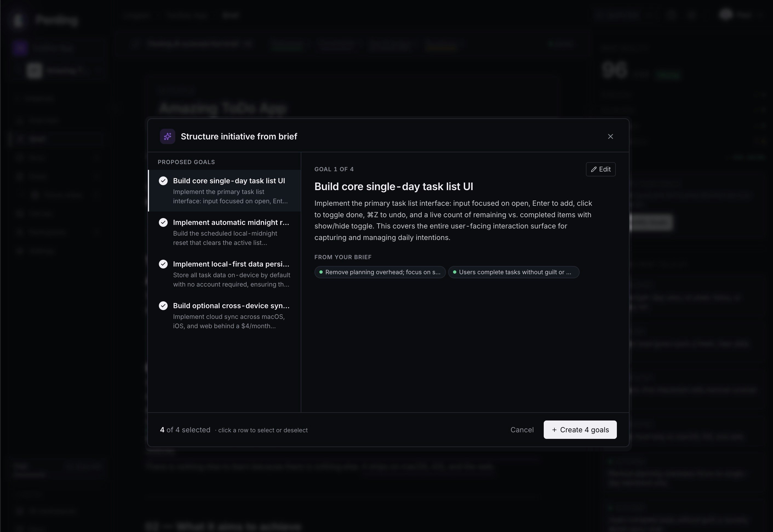Screen dimensions: 773x532
Task: Click the Create 4 goals button
Action: tap(580, 430)
